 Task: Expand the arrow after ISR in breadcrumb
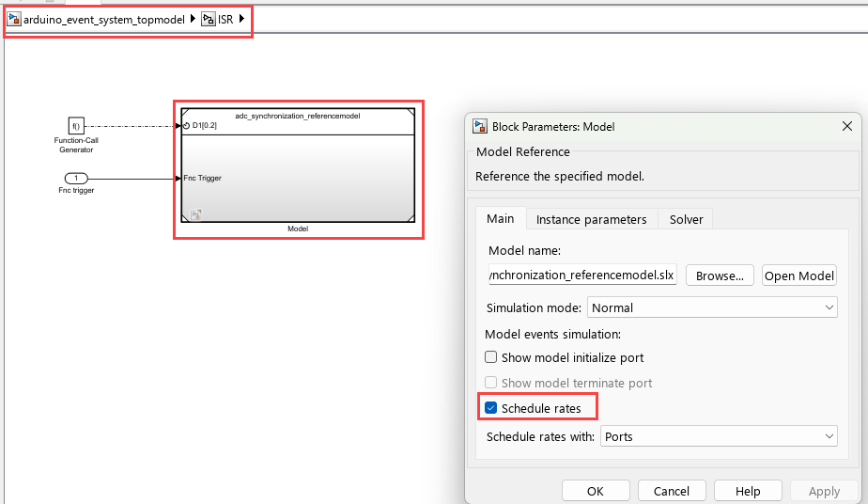(242, 19)
